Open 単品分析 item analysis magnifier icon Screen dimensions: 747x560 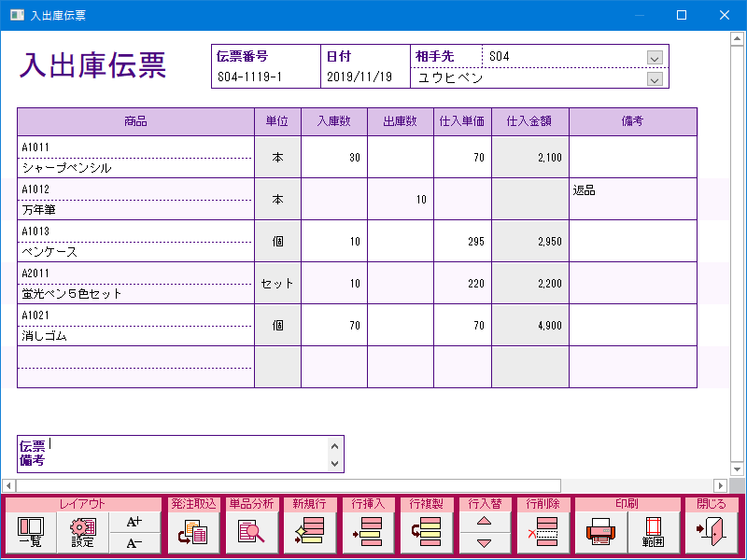point(251,532)
